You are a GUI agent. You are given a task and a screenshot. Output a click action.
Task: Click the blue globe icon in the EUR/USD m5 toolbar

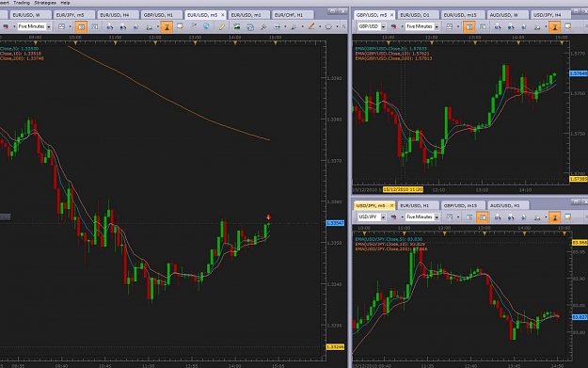pyautogui.click(x=206, y=26)
